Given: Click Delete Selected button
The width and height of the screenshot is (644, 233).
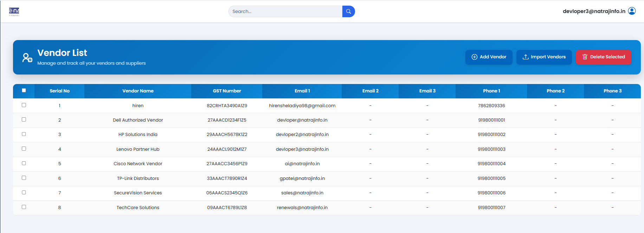Looking at the screenshot, I should (x=603, y=57).
